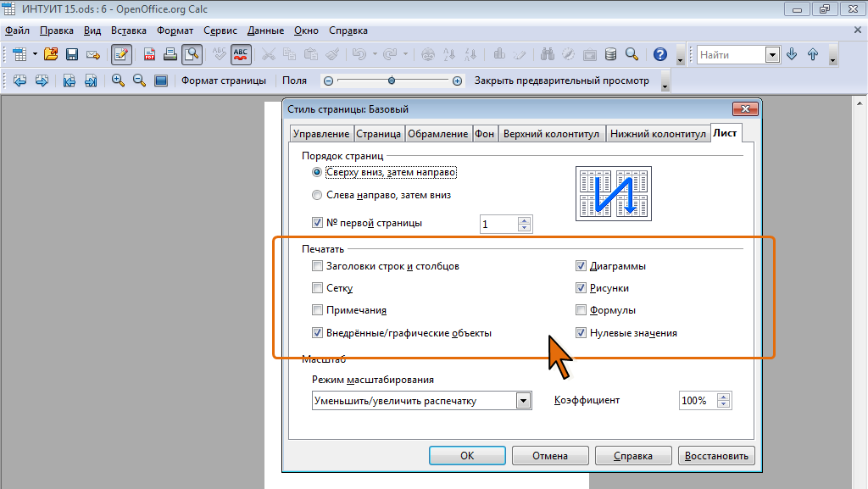This screenshot has height=489, width=868.
Task: Expand standard toolbar options arrow
Action: click(x=681, y=55)
